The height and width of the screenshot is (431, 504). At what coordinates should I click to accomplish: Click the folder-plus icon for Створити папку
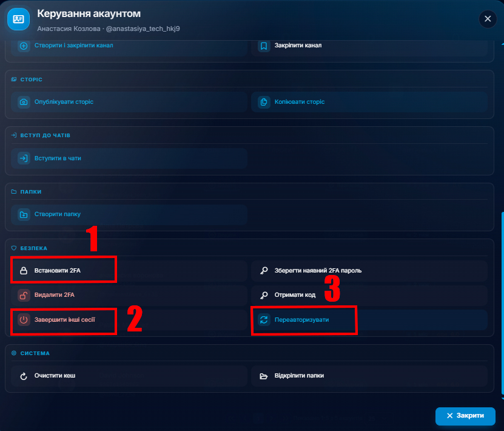coord(24,214)
